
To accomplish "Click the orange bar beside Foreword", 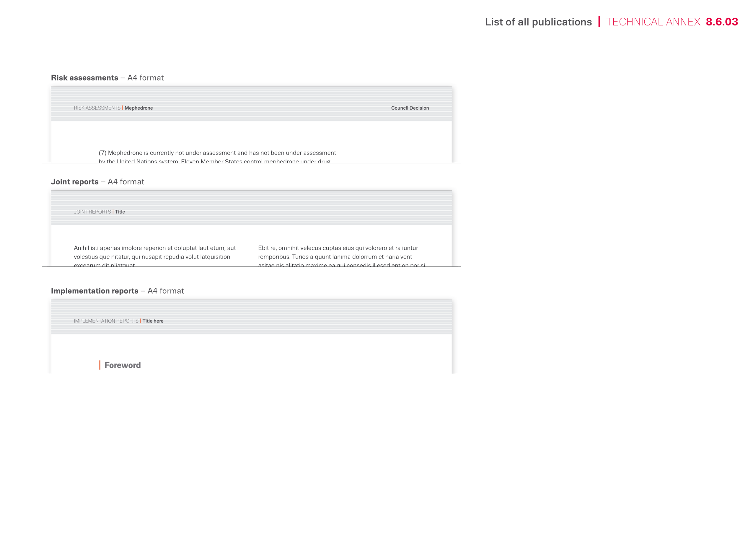I will coord(100,365).
